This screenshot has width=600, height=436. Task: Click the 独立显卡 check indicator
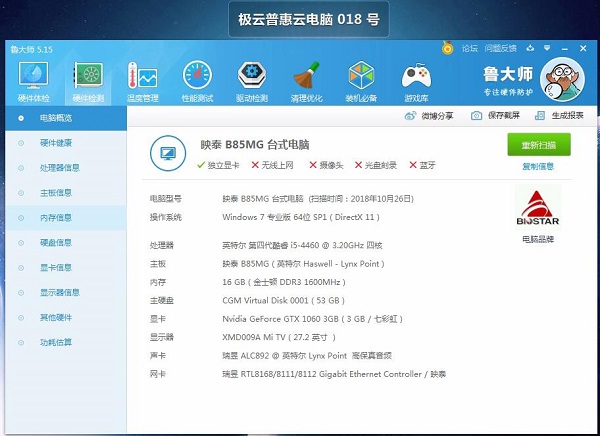pyautogui.click(x=218, y=165)
